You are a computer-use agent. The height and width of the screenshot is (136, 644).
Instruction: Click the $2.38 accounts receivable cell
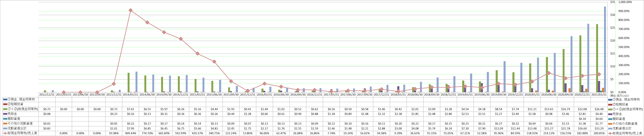point(398,114)
